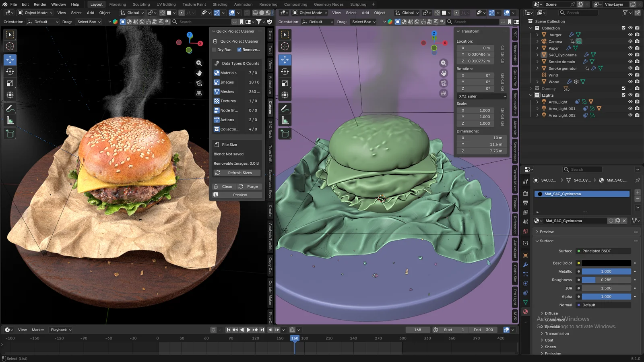
Task: Select the Measure tool in right viewport
Action: pos(285,121)
